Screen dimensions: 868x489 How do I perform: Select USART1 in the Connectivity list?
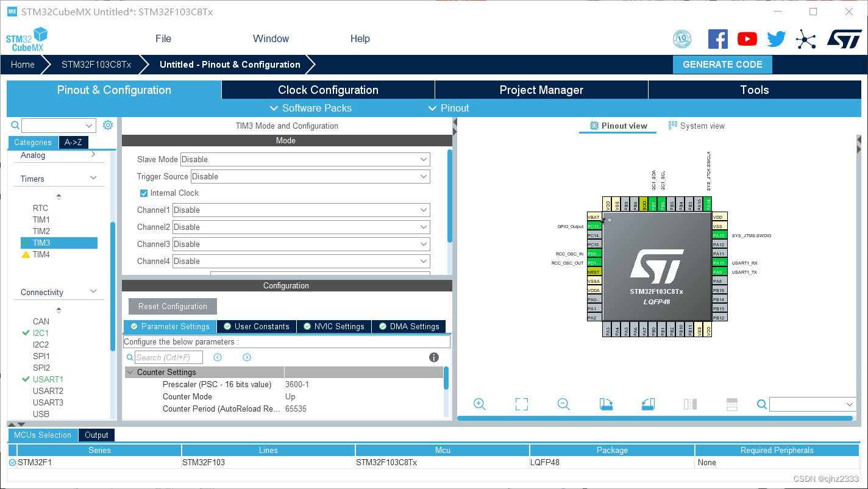tap(48, 379)
